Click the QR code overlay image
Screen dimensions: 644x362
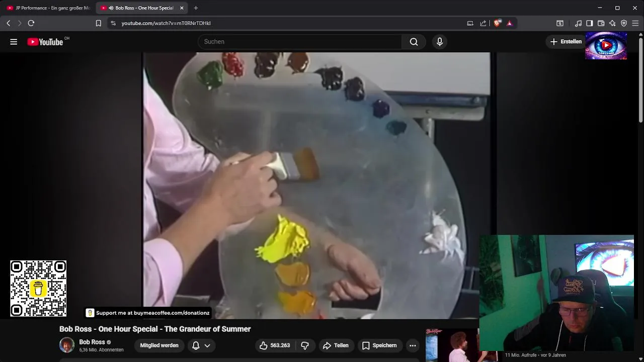click(x=38, y=289)
